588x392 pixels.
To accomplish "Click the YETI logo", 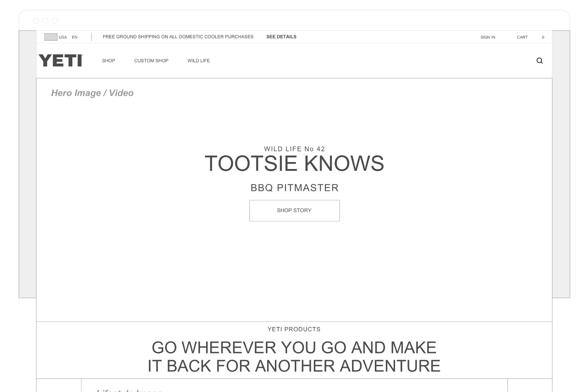I will click(x=61, y=60).
